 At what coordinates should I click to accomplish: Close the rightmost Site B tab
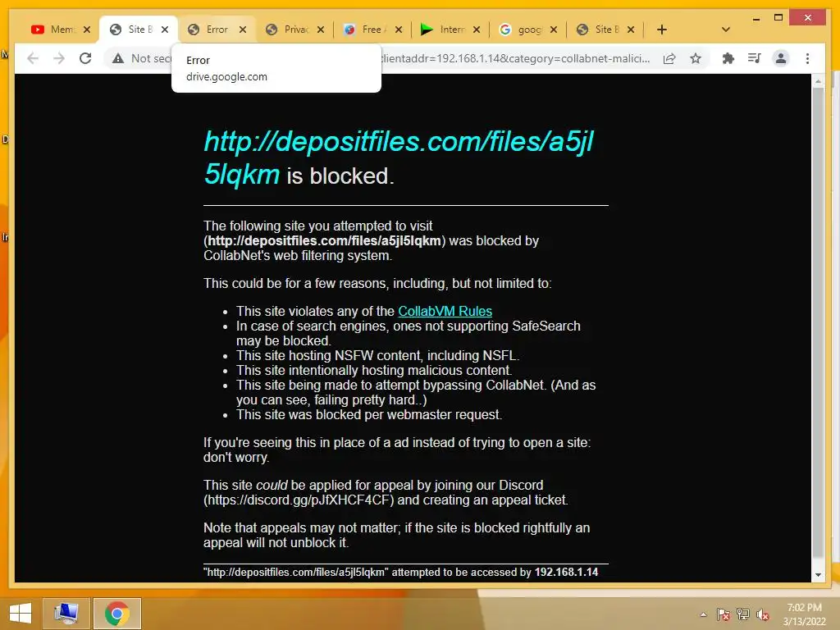[631, 30]
